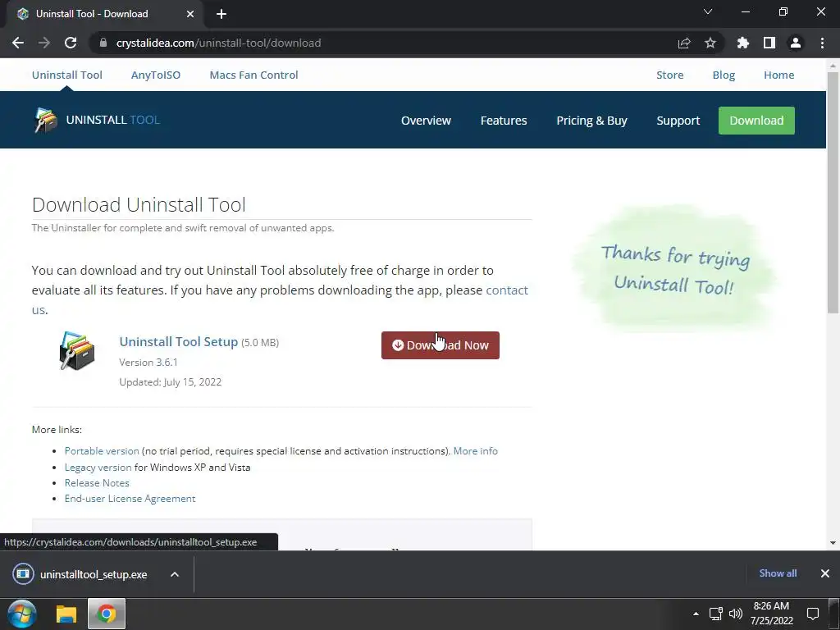Click the Download Uninstall Tool heading
Screen dimensions: 840x630
pos(139,204)
